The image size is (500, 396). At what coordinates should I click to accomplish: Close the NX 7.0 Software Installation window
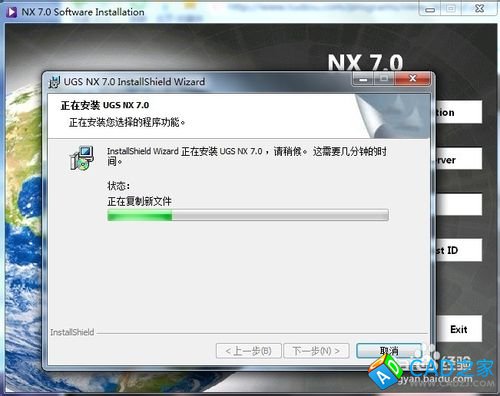pyautogui.click(x=479, y=9)
